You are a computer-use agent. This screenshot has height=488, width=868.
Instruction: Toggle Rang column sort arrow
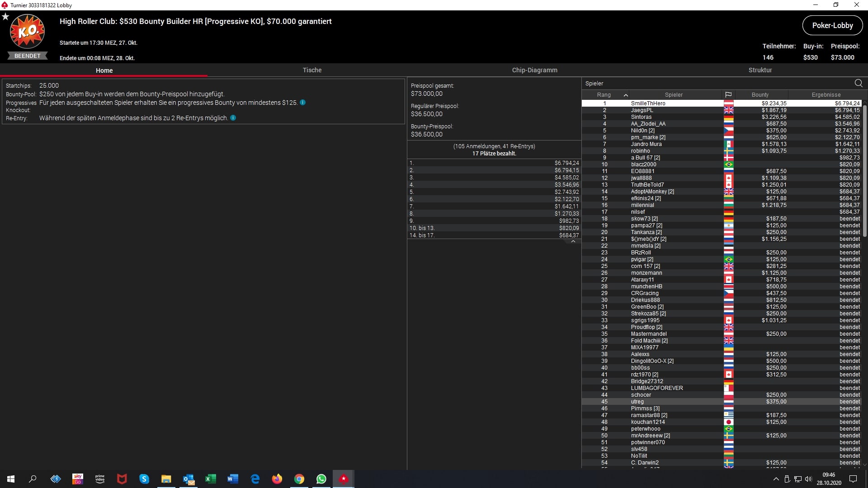click(x=626, y=95)
